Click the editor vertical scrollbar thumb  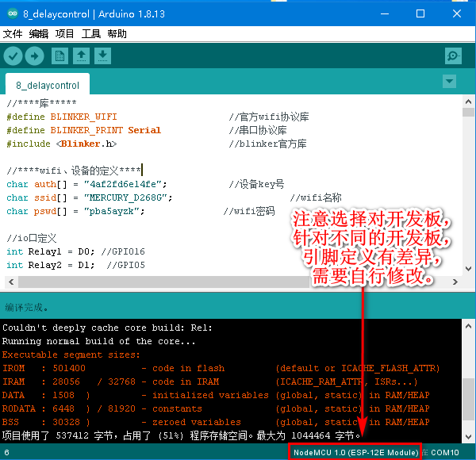468,113
